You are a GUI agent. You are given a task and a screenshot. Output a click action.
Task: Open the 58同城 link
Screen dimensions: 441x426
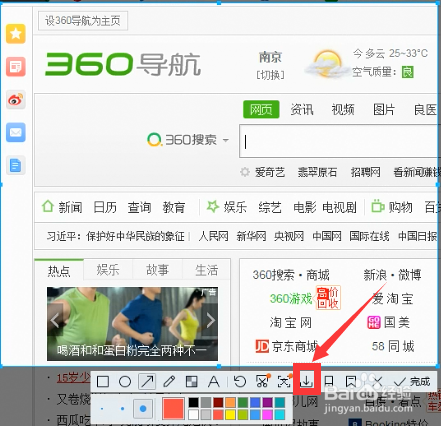pos(393,346)
